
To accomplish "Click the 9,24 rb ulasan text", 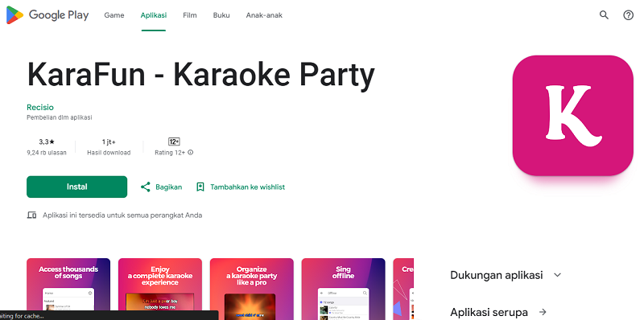I will pos(47,153).
